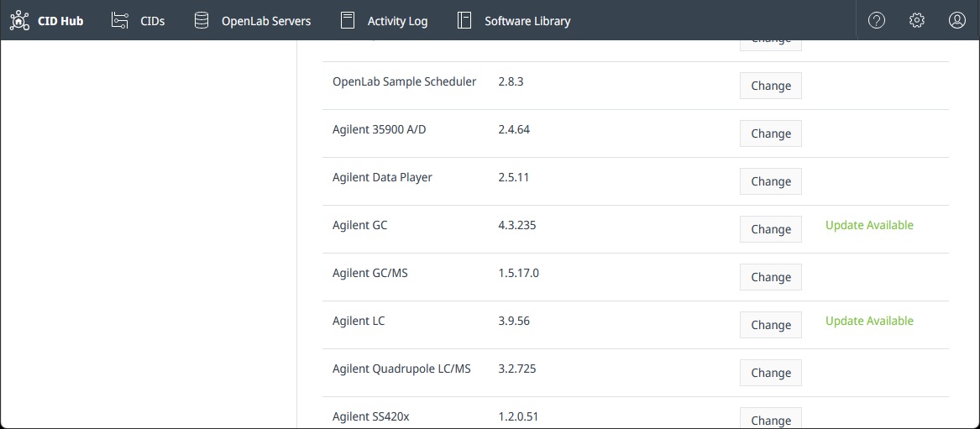Change Agilent SS420x version
The image size is (980, 429).
coord(771,418)
